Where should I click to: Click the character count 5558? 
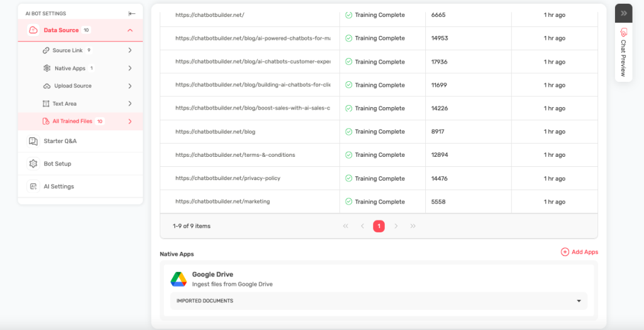(438, 202)
